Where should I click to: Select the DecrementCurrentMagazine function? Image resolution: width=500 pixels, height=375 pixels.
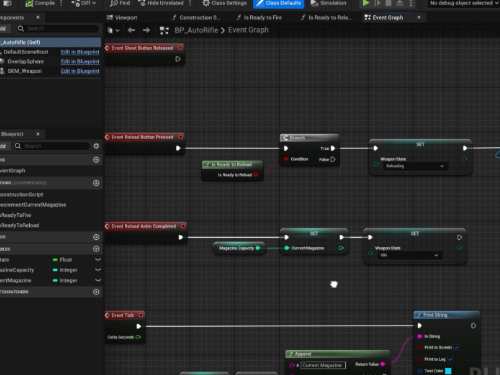pyautogui.click(x=33, y=205)
